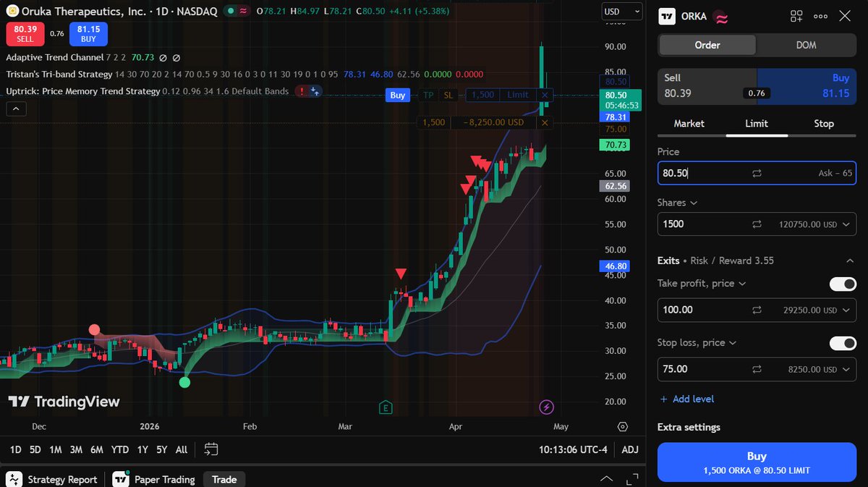868x487 pixels.
Task: Click swap icon in Price field
Action: click(x=757, y=174)
